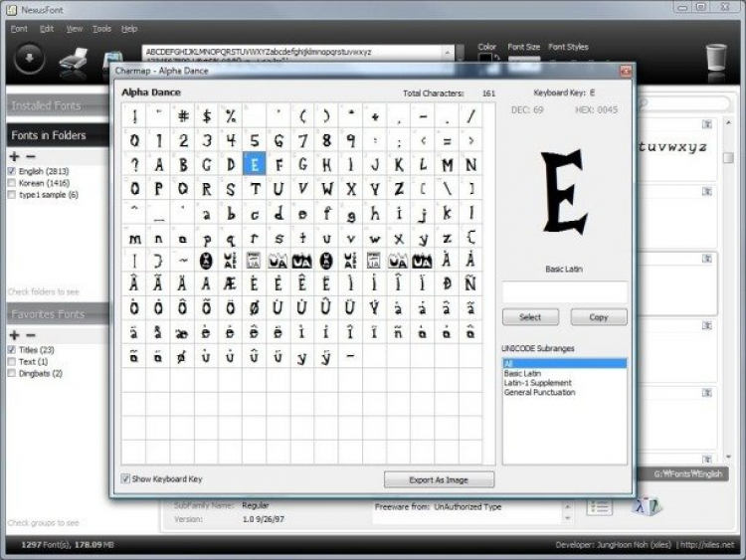Click the list view icon at bottom right
746x560 pixels.
(x=599, y=506)
